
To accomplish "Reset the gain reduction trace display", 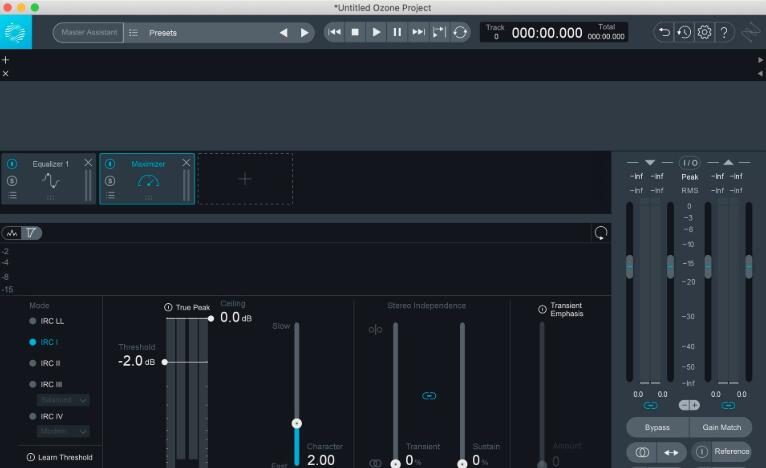I will pos(600,233).
